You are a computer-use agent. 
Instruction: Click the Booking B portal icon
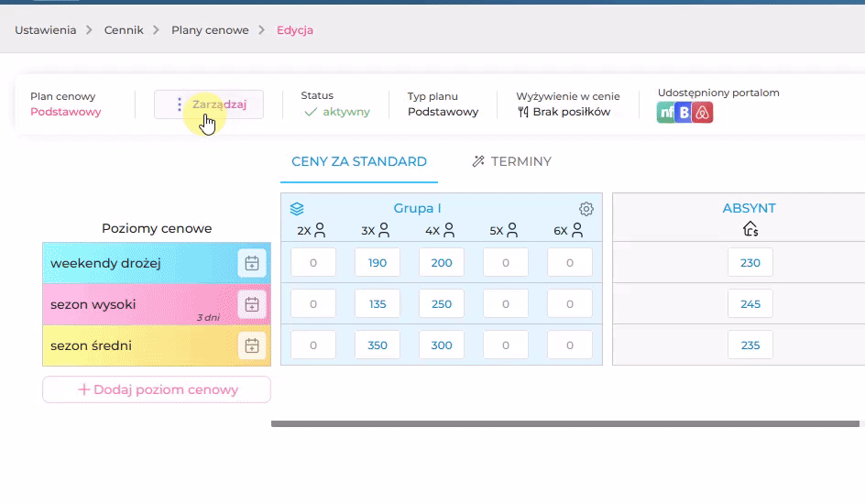click(x=684, y=113)
